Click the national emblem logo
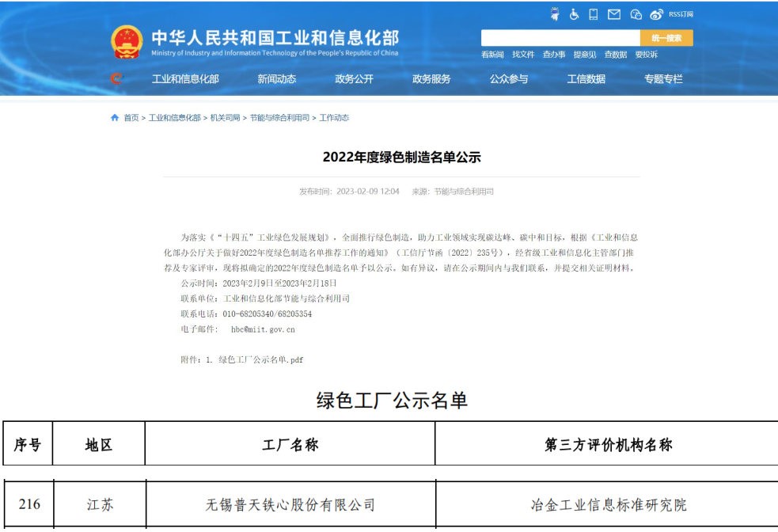778x532 pixels. [127, 42]
